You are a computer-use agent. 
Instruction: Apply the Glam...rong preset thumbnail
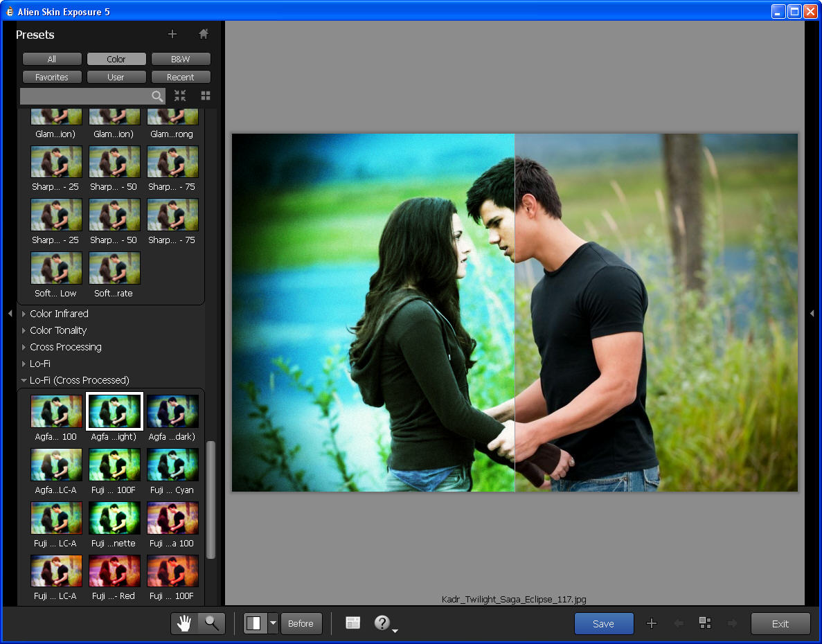click(x=173, y=117)
